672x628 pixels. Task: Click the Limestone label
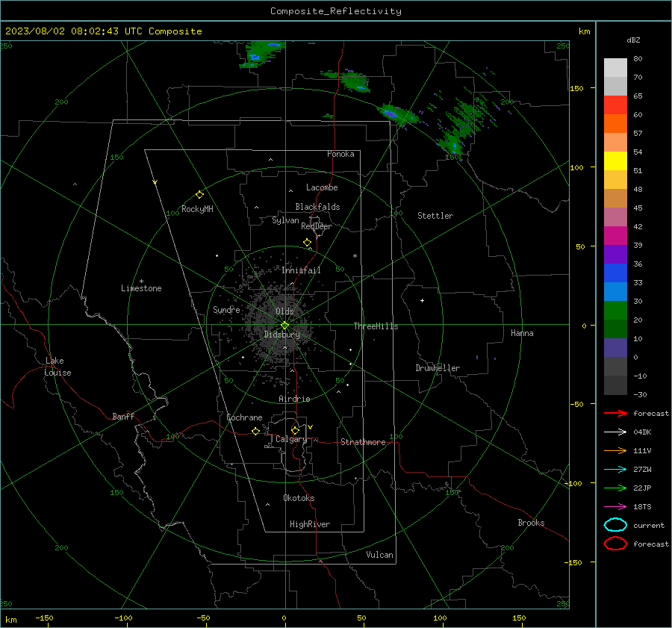(x=141, y=288)
